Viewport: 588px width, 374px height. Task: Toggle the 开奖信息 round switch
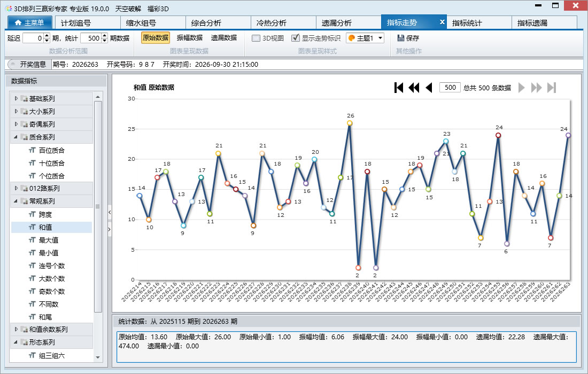coord(13,65)
